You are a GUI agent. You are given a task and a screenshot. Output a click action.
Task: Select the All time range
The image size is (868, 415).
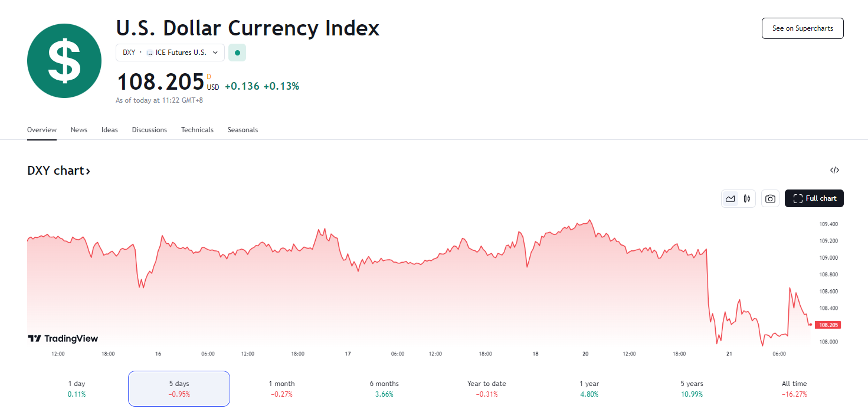tap(794, 388)
